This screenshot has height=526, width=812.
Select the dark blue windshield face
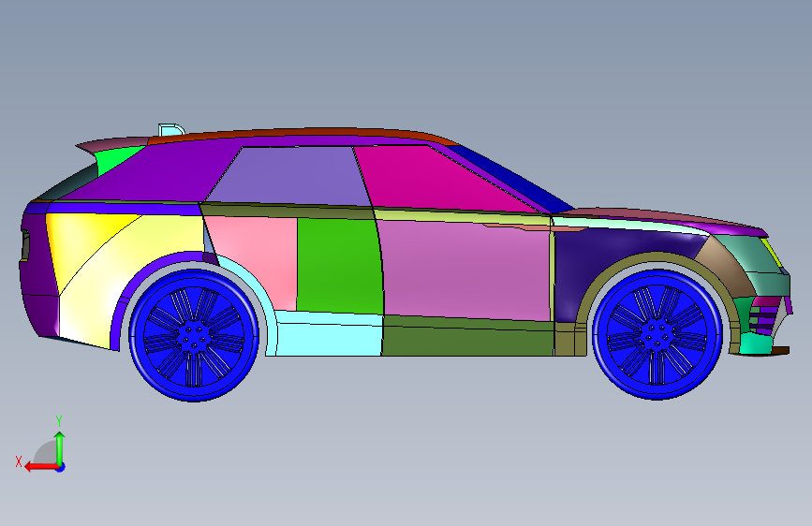pyautogui.click(x=510, y=179)
